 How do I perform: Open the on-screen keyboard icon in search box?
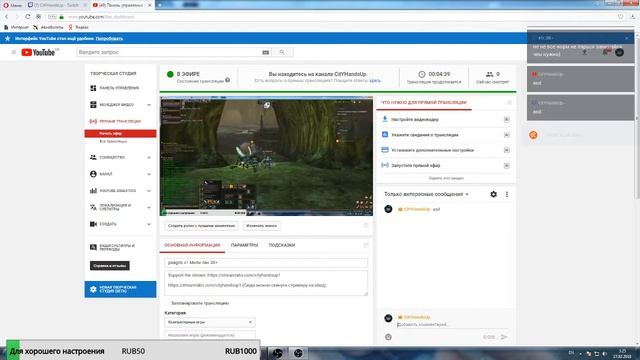coord(266,52)
